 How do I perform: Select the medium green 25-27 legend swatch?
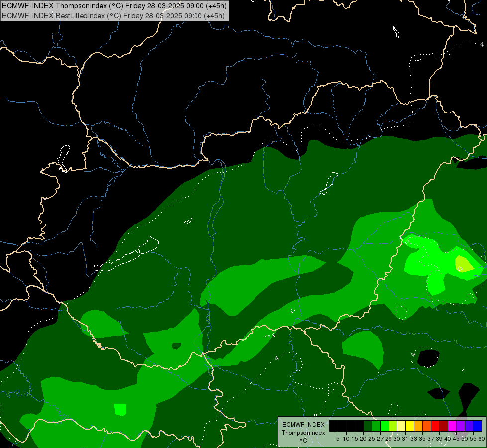[x=376, y=426]
